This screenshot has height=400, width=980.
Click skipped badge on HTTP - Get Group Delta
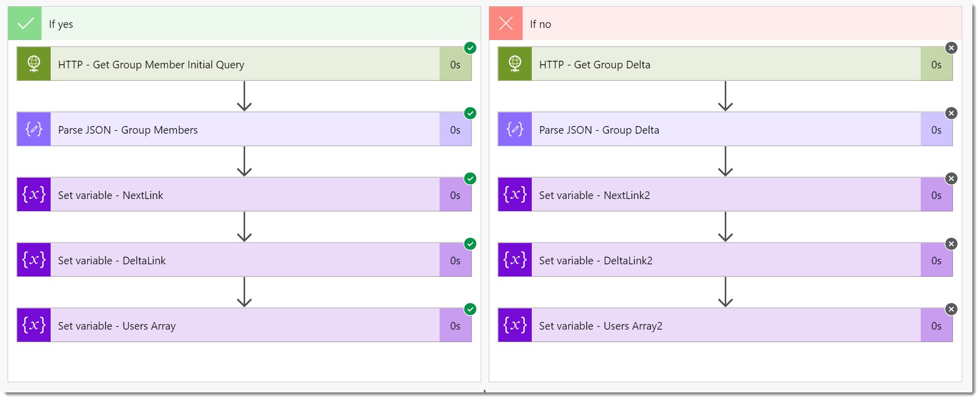(952, 48)
